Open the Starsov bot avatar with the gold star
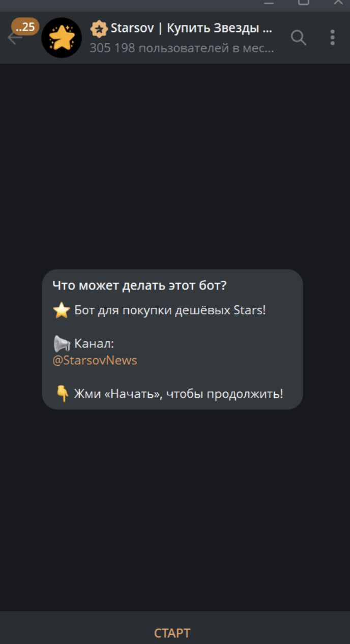350x644 pixels. click(x=62, y=38)
